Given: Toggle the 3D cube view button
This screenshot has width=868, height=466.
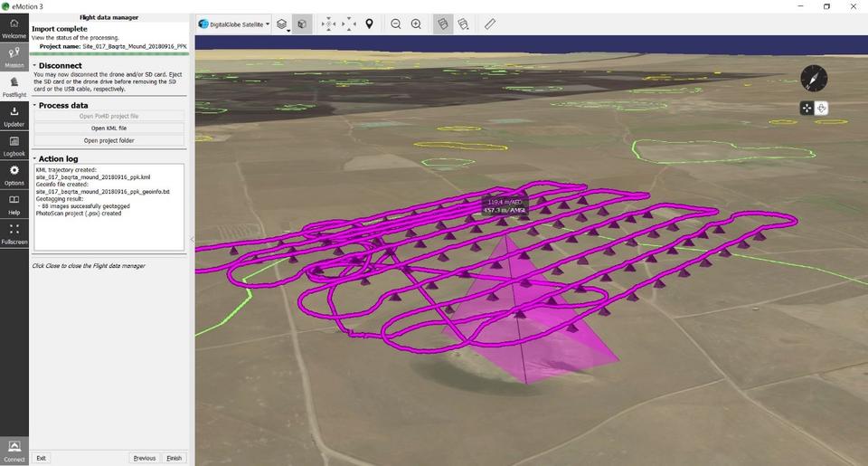Looking at the screenshot, I should pyautogui.click(x=302, y=24).
